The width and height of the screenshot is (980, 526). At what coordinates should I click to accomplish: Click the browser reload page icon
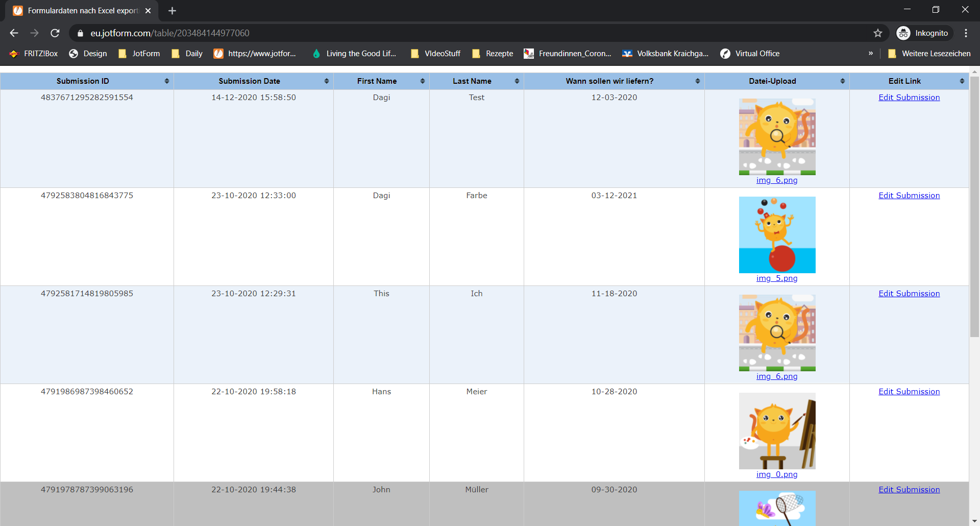[x=55, y=33]
